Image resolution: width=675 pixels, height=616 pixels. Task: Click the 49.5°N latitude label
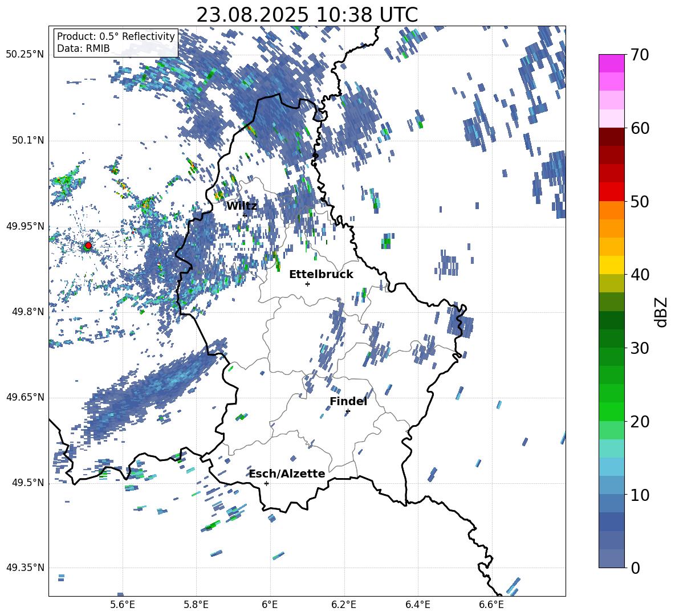pyautogui.click(x=27, y=483)
